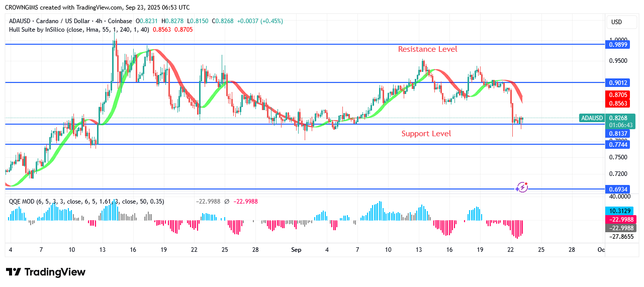Click the Resistance Level annotation text
Viewport: 644px width, 287px height.
[428, 49]
